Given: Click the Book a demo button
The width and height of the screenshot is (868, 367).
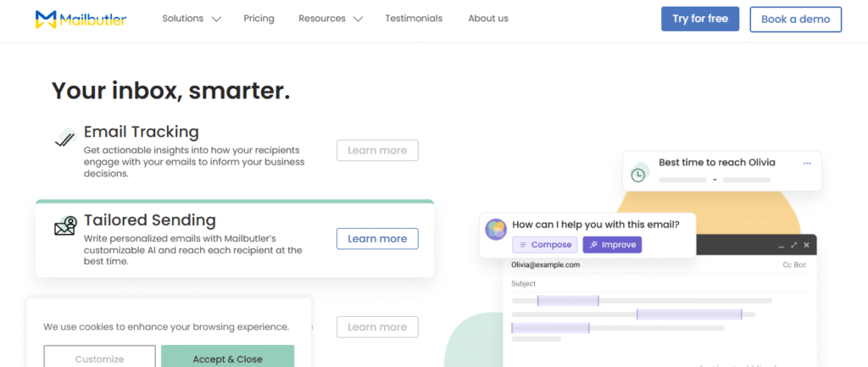Looking at the screenshot, I should pos(795,19).
